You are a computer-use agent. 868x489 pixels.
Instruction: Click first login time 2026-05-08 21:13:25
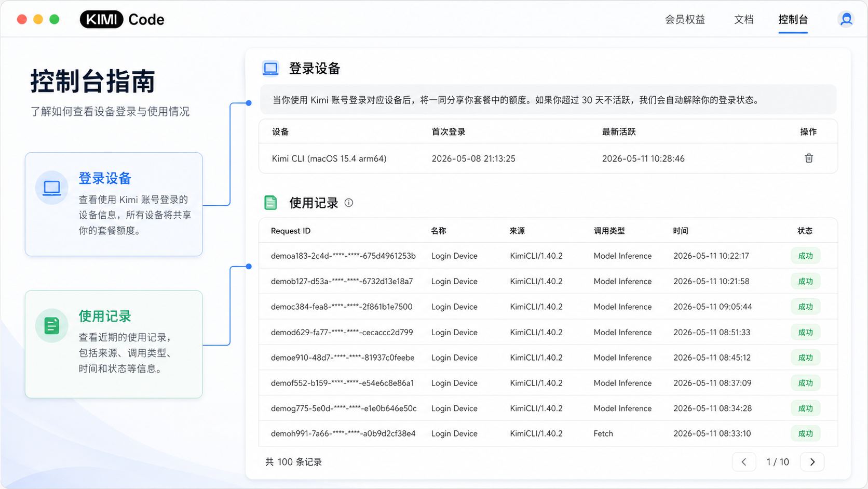coord(473,158)
